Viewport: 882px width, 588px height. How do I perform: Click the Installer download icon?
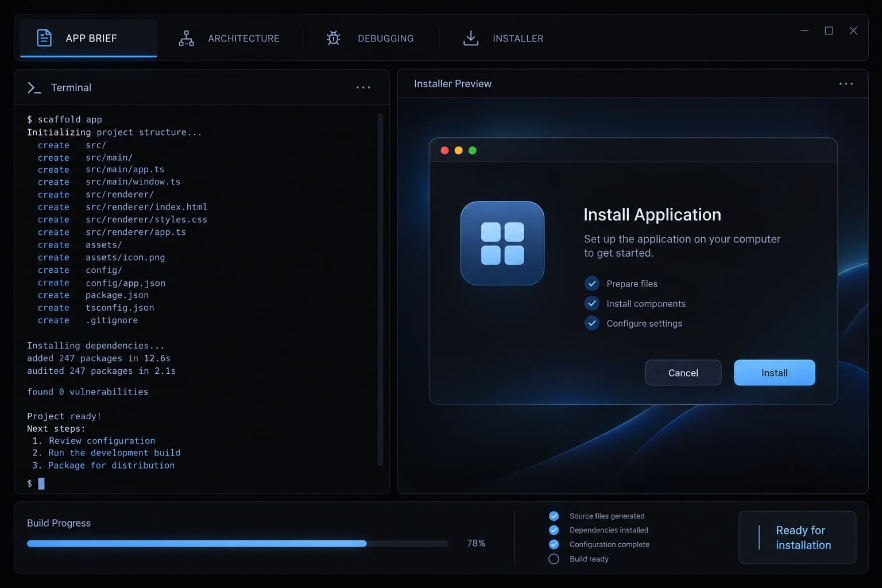point(471,38)
